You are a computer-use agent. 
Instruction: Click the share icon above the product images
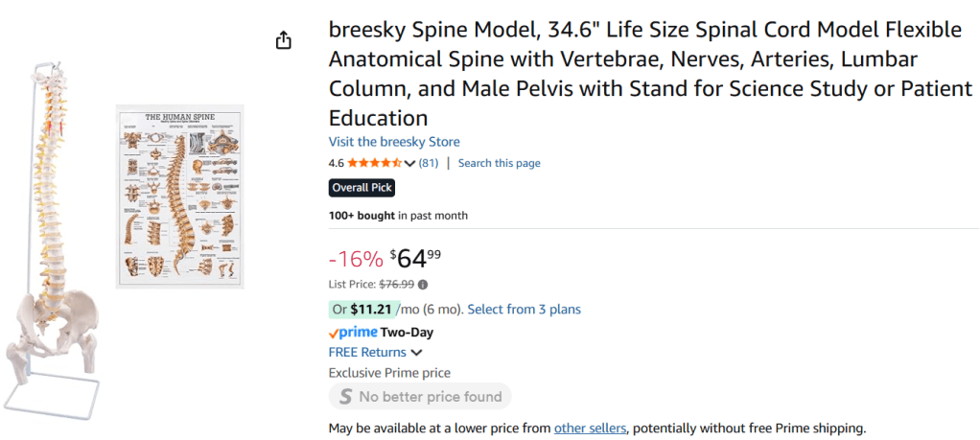283,40
